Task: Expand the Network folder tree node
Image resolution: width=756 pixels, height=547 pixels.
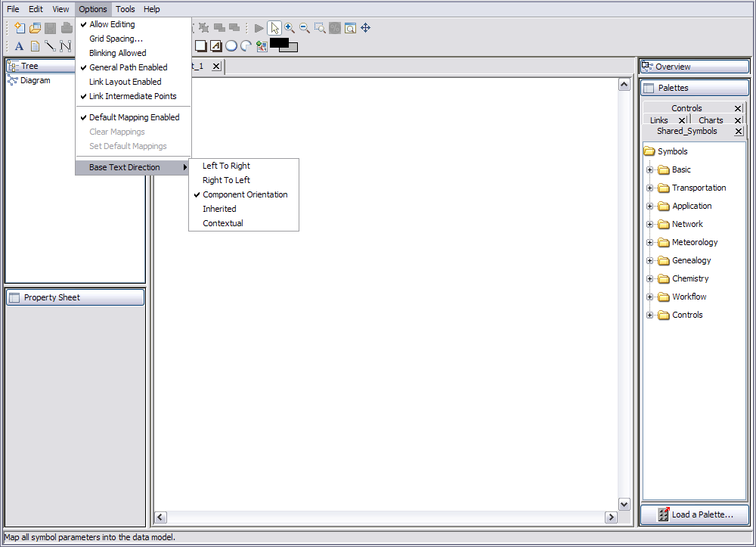Action: [x=649, y=225]
